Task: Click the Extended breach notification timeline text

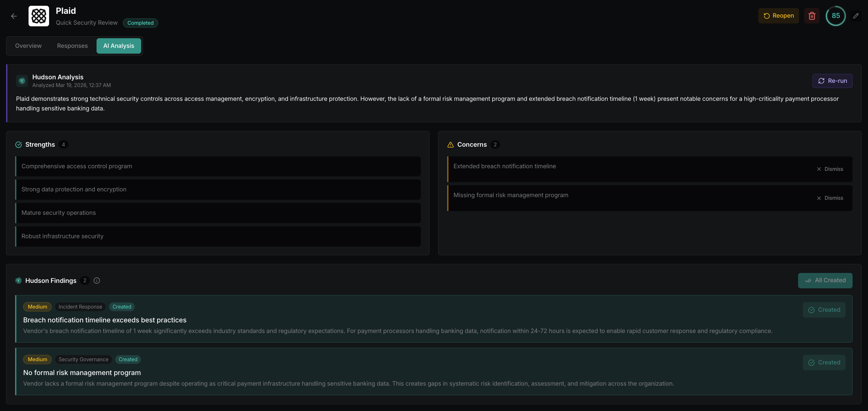Action: (x=505, y=166)
